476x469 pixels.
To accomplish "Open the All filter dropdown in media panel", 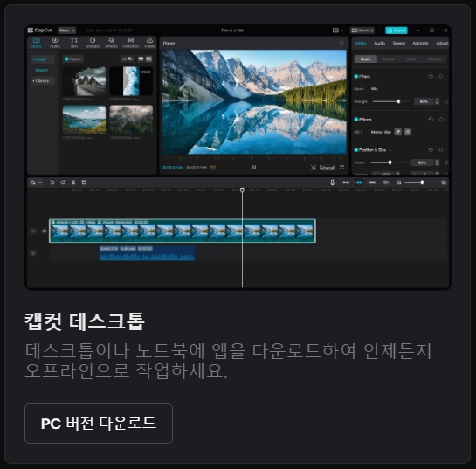I will click(128, 59).
